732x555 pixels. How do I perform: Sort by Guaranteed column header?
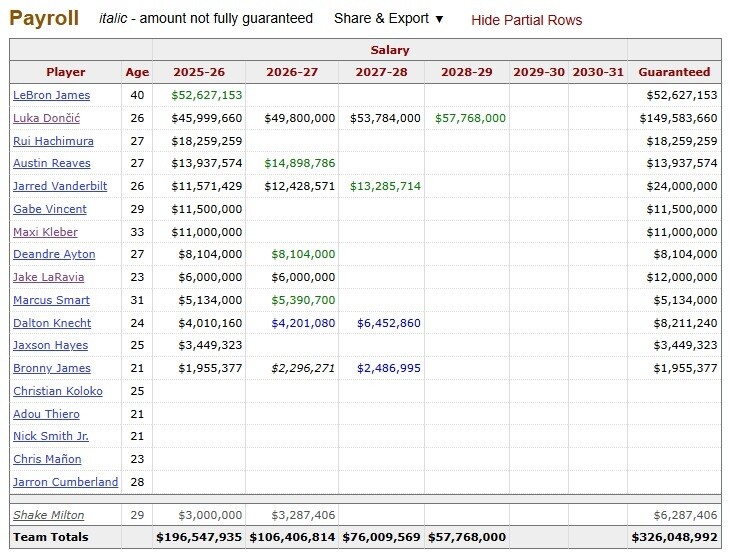[x=674, y=72]
